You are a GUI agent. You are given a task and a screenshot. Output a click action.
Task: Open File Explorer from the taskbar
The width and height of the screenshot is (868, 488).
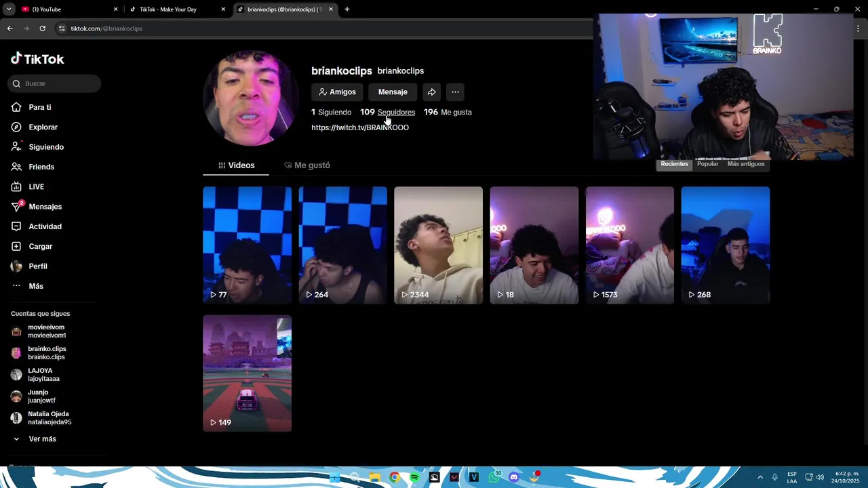[374, 477]
